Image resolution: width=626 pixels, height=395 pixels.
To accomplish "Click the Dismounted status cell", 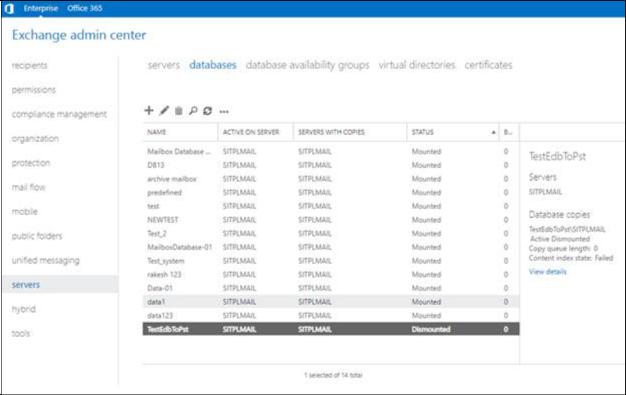I will tap(431, 329).
